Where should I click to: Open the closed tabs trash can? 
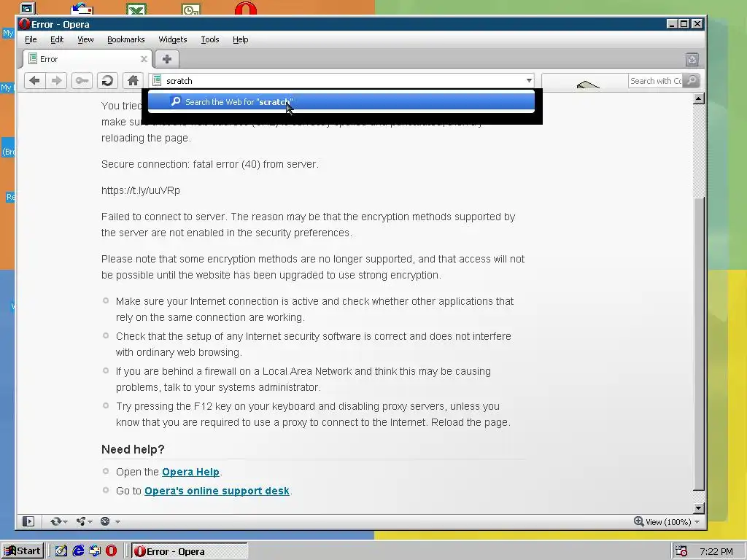[692, 60]
